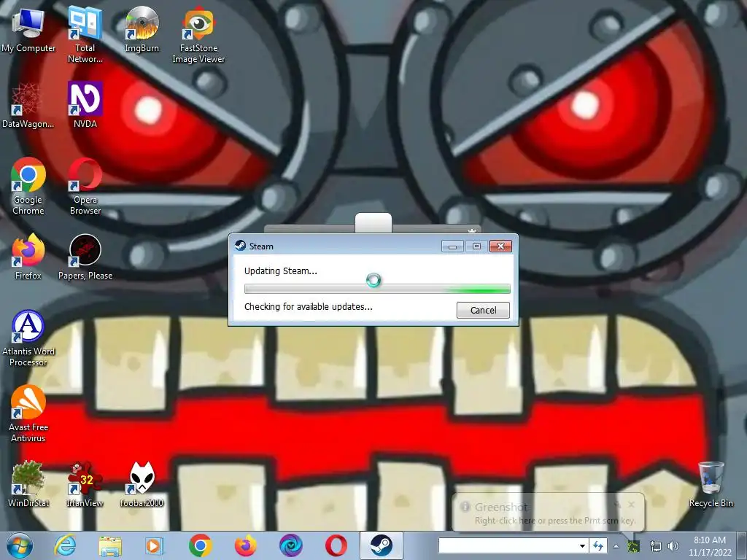Select Firefox desktop shortcut
Screen dimensions: 747x560
pyautogui.click(x=28, y=257)
